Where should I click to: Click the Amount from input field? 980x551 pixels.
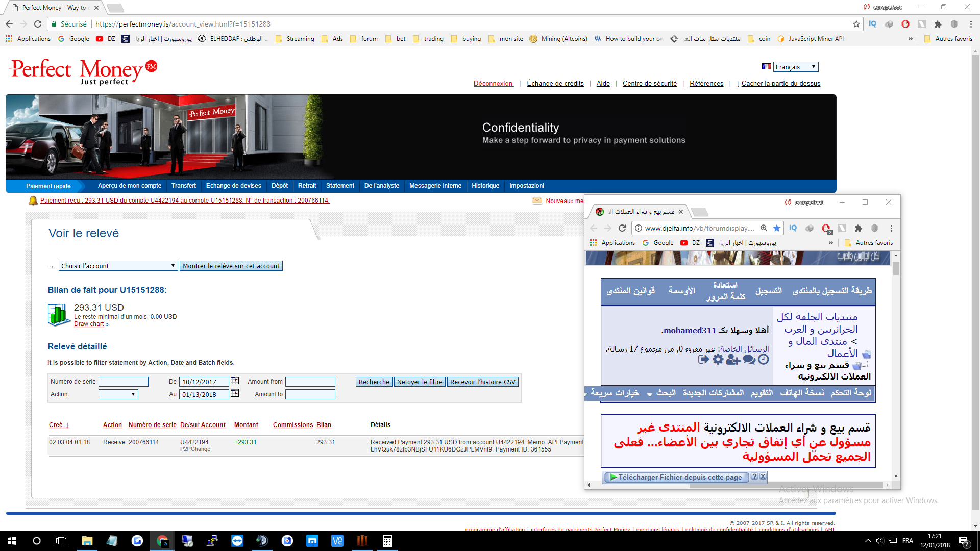tap(310, 382)
